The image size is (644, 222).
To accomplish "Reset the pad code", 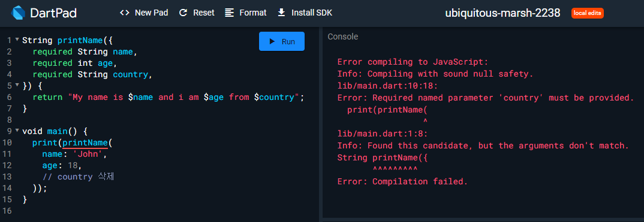I will click(x=197, y=13).
